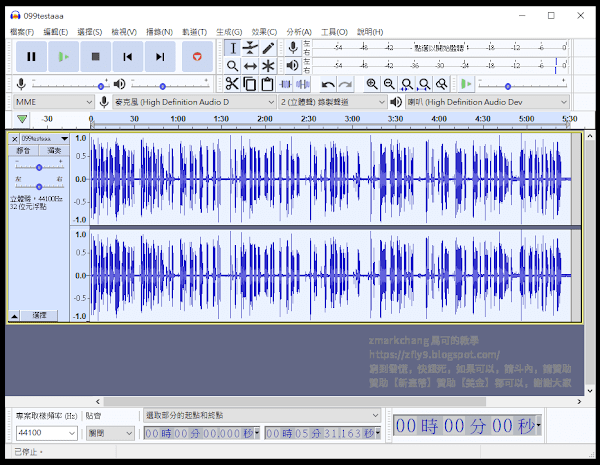Open the microphone recording device dropdown
This screenshot has height=465, width=600.
click(x=194, y=102)
